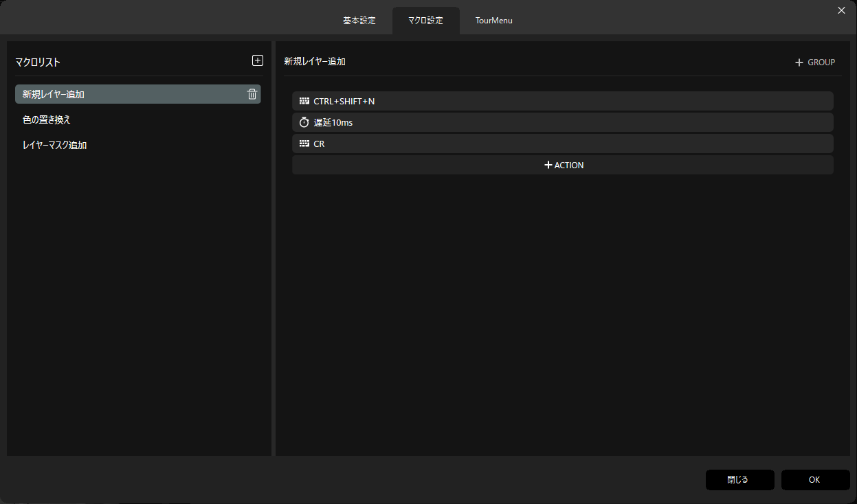Switch to the 基本設定 tab

(x=359, y=21)
